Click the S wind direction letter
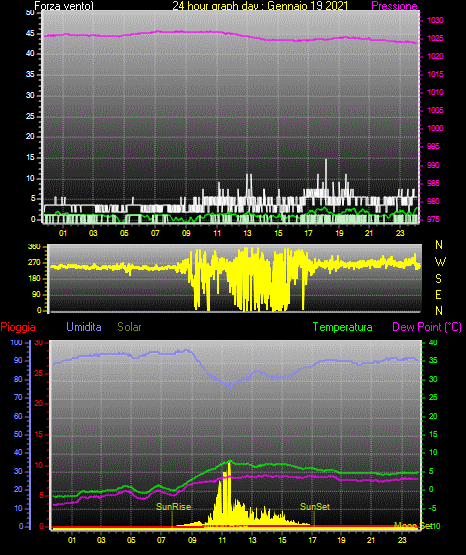 (x=438, y=279)
